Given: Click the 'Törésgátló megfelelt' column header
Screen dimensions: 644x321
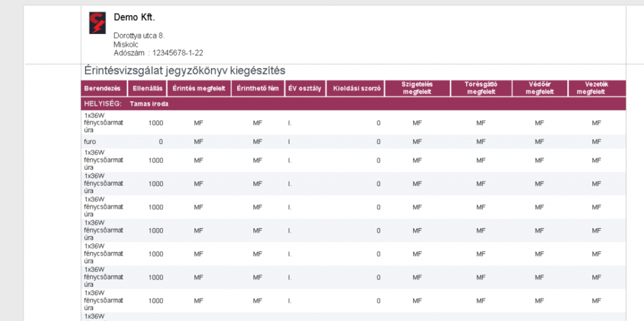Looking at the screenshot, I should 480,88.
